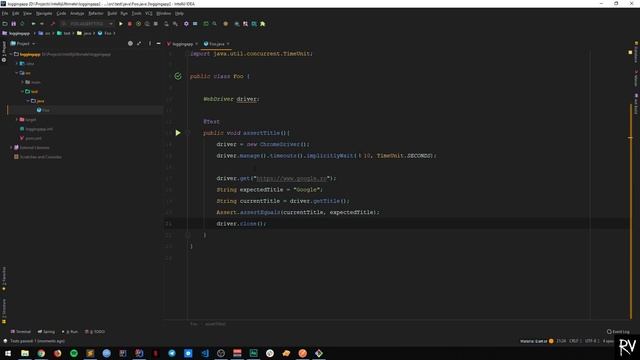Screen dimensions: 640x360
Task: Click java in the breadcrumb navigation bar
Action: click(84, 33)
